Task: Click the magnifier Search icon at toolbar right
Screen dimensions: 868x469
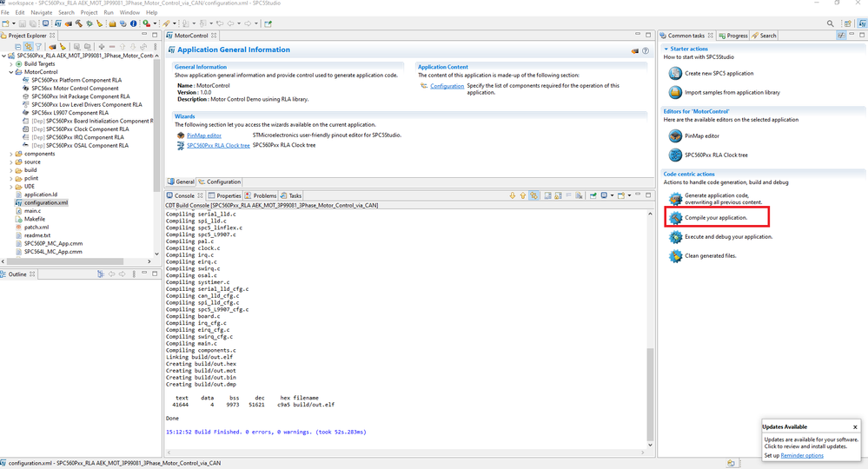Action: pos(831,23)
